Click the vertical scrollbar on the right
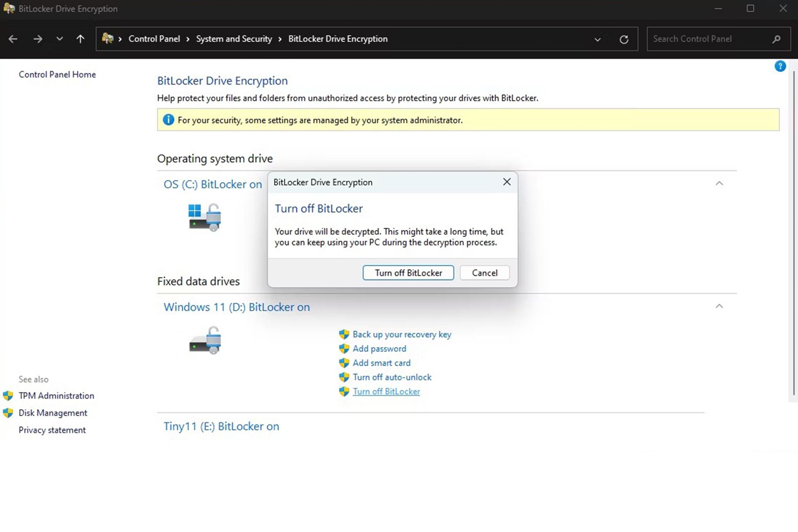The width and height of the screenshot is (798, 532). (x=793, y=233)
